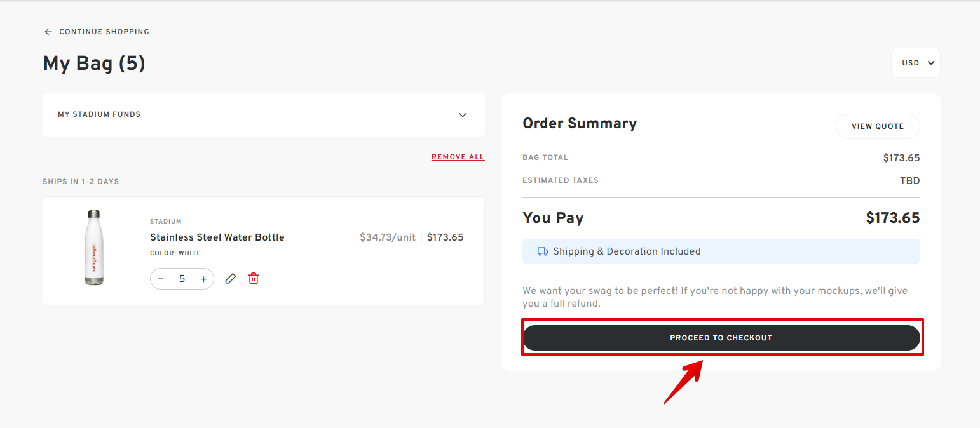980x428 pixels.
Task: Click the Remove All link
Action: click(x=458, y=157)
